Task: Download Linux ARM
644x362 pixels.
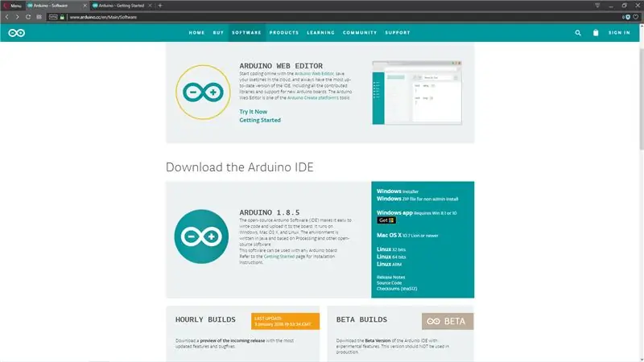Action: point(389,264)
